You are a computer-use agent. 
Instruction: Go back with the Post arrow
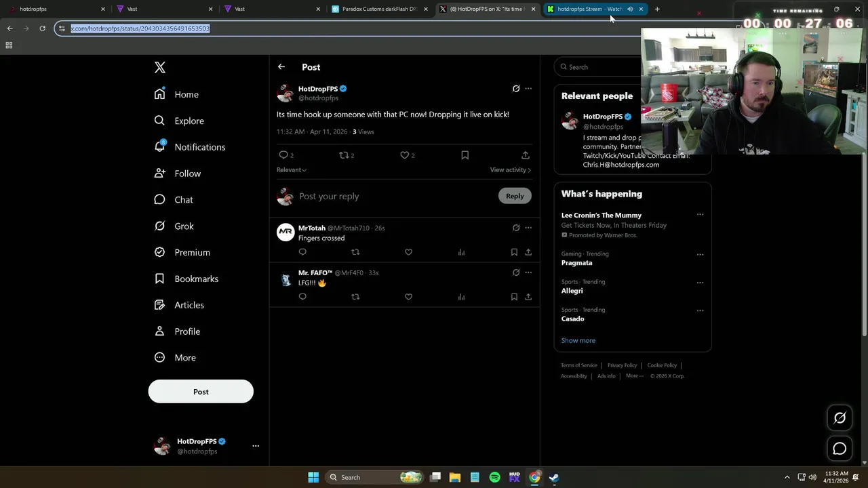click(x=281, y=67)
